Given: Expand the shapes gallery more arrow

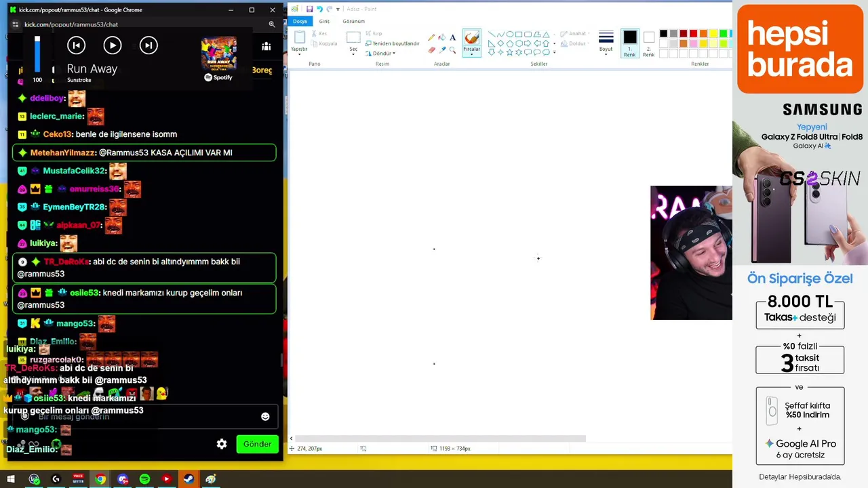Looking at the screenshot, I should (x=554, y=52).
